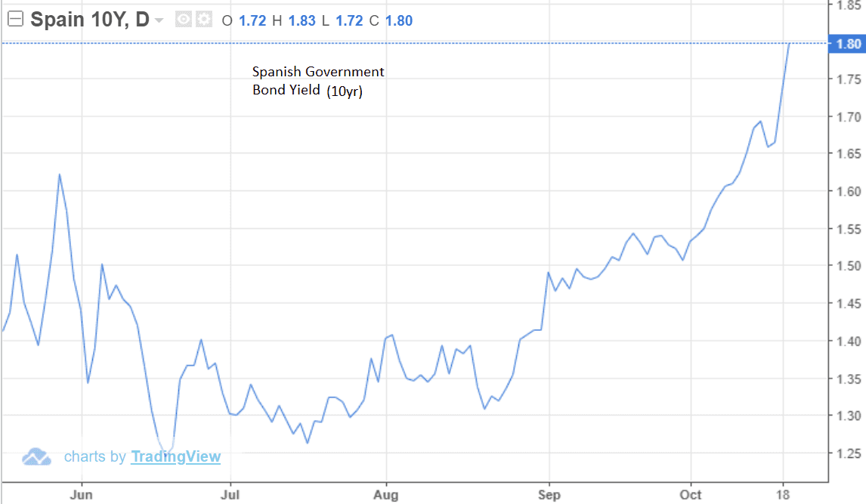This screenshot has height=504, width=866.
Task: Click the Oct label on time axis
Action: (690, 495)
